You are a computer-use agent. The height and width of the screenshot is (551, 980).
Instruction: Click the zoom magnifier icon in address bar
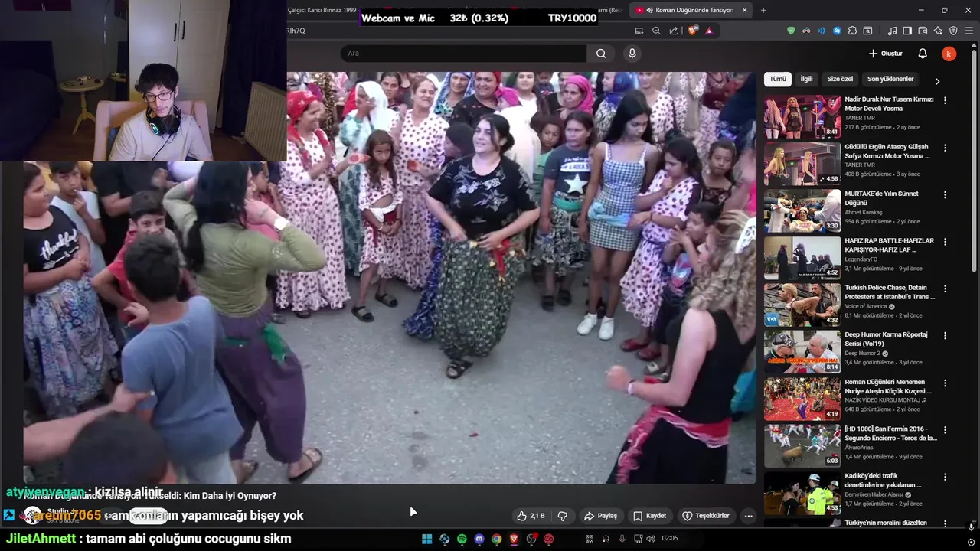point(656,31)
